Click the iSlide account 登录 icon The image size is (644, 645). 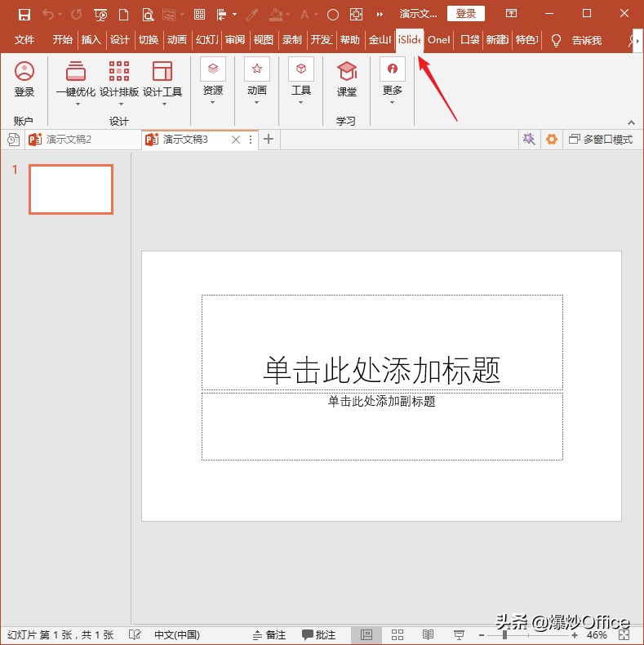tap(24, 79)
